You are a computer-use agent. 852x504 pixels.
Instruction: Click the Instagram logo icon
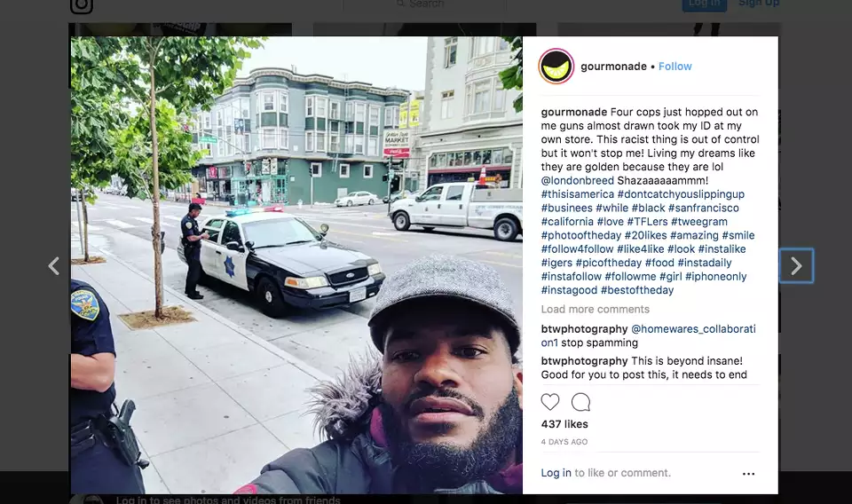[x=82, y=5]
